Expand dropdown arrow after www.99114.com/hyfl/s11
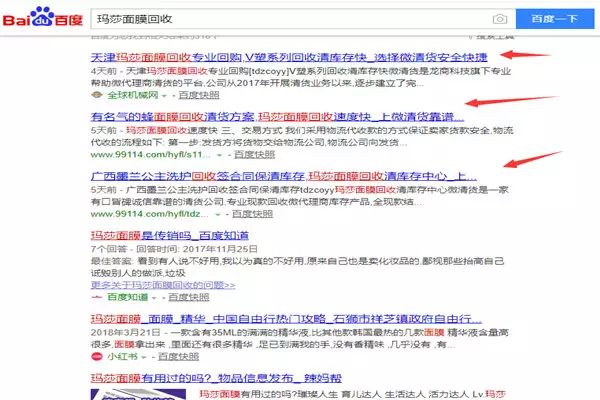 [x=220, y=155]
